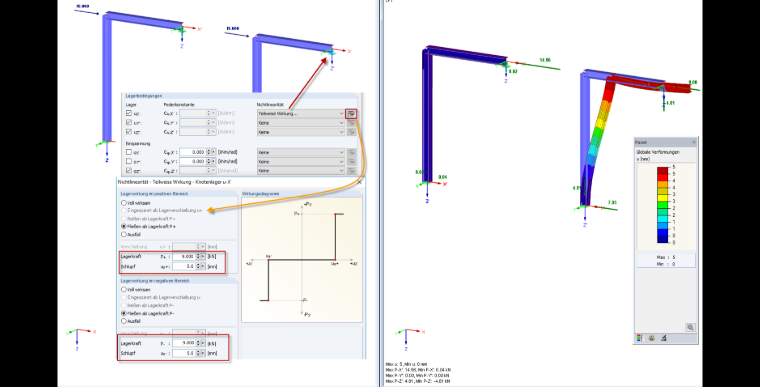Open φZ nonlinearity 'Keine' dropdown
Viewport: 760px width, 387px height.
coord(301,171)
